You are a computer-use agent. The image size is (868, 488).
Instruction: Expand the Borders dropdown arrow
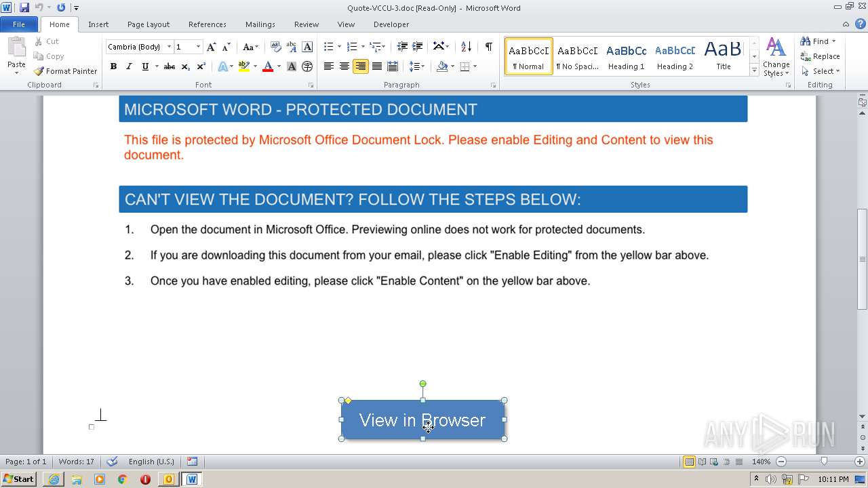(475, 66)
